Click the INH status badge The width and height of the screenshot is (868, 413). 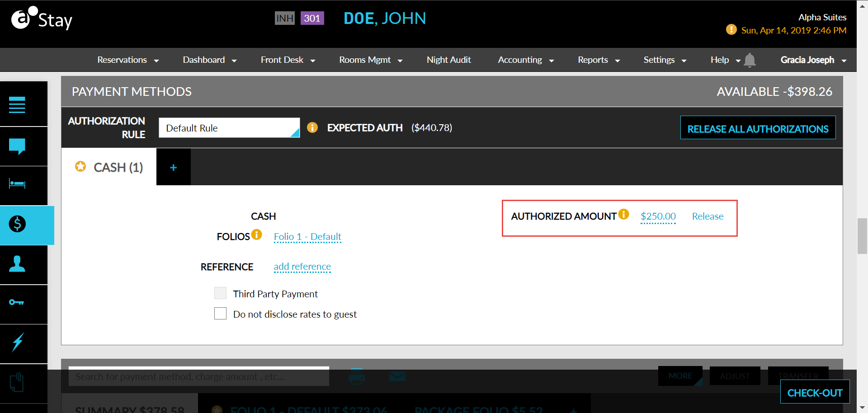pos(285,18)
